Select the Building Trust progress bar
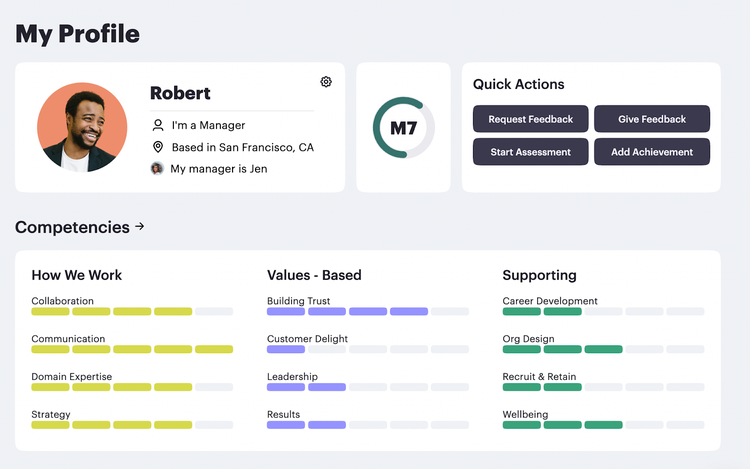This screenshot has width=750, height=469. (x=368, y=312)
